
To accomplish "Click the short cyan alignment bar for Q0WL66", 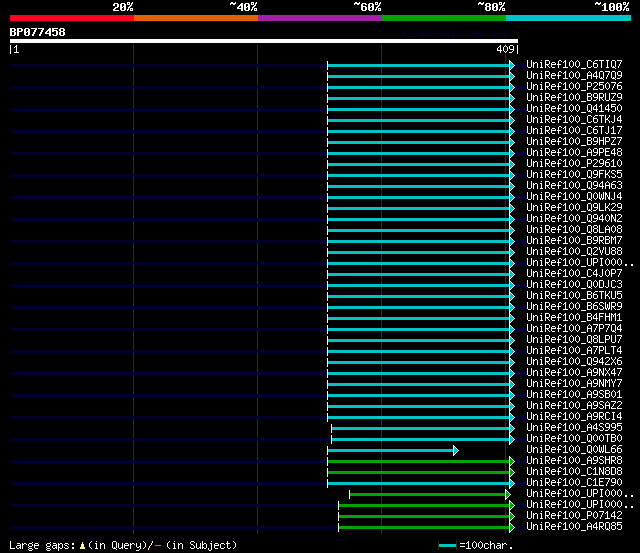I will [x=390, y=451].
